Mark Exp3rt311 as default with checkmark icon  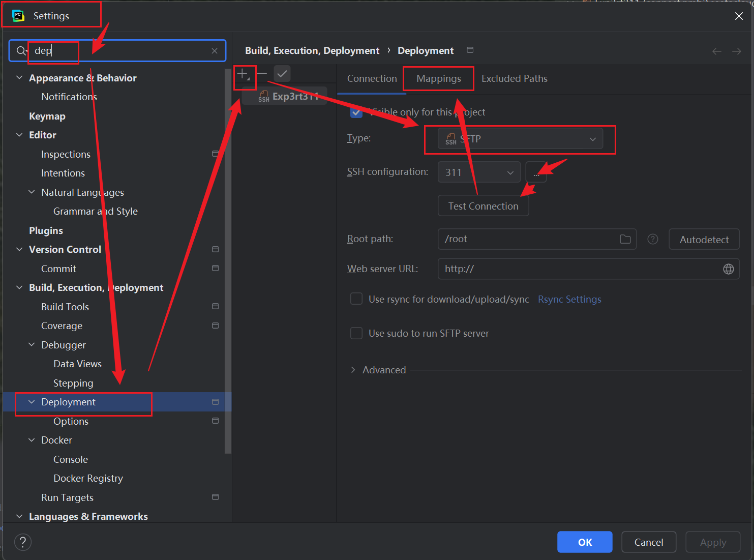pyautogui.click(x=282, y=74)
